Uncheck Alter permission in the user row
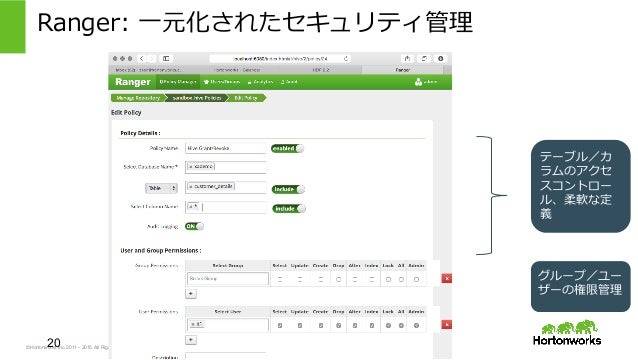 355,325
